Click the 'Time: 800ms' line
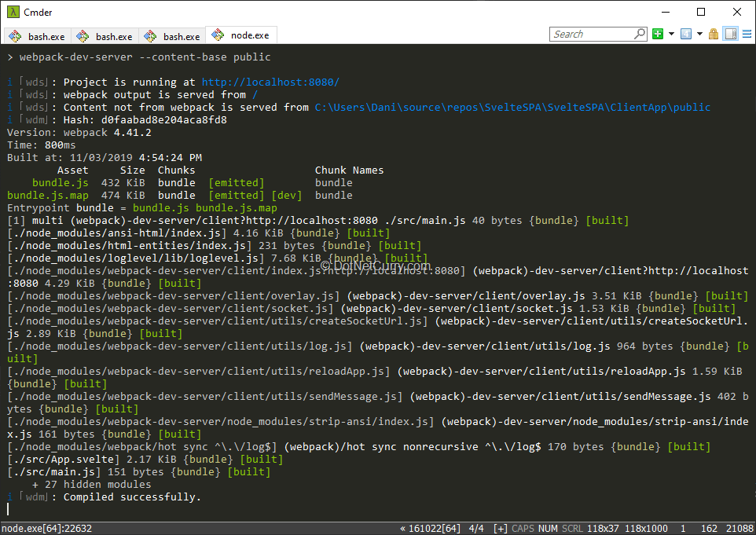This screenshot has height=535, width=756. [42, 145]
